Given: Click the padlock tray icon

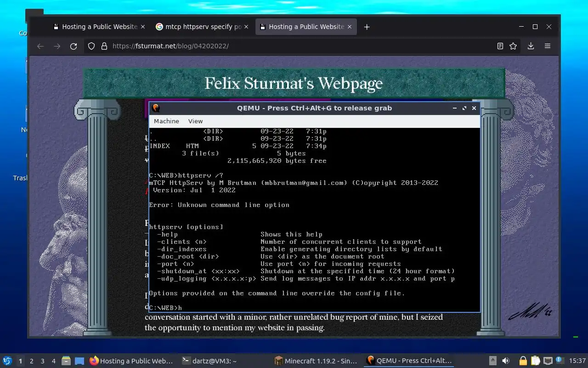Looking at the screenshot, I should pos(523,361).
